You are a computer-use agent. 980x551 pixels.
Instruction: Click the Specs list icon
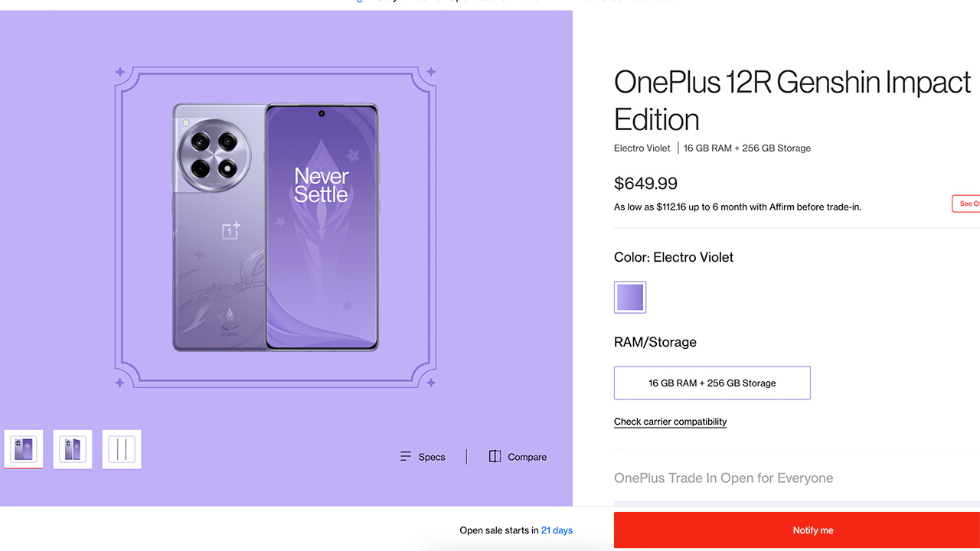click(x=405, y=456)
